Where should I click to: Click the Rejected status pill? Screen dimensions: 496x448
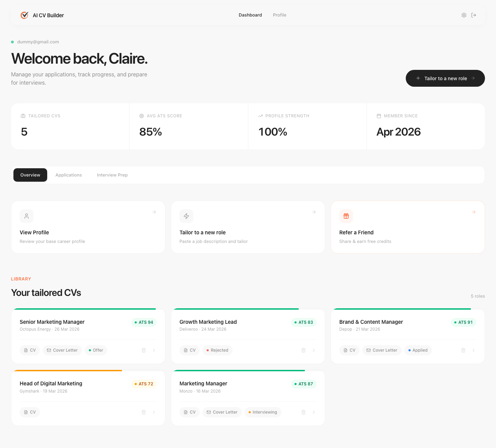[x=217, y=350]
